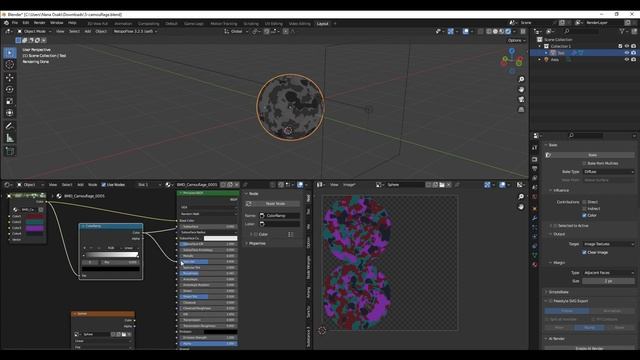
Task: Select the Cursor tool in viewport toolbar
Action: pos(10,64)
